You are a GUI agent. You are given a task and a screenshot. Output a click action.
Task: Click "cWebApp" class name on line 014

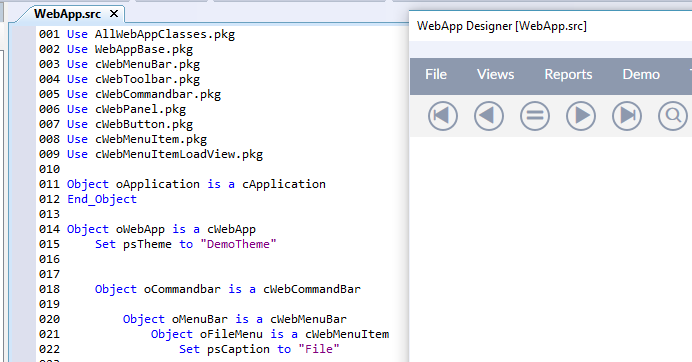pos(231,229)
